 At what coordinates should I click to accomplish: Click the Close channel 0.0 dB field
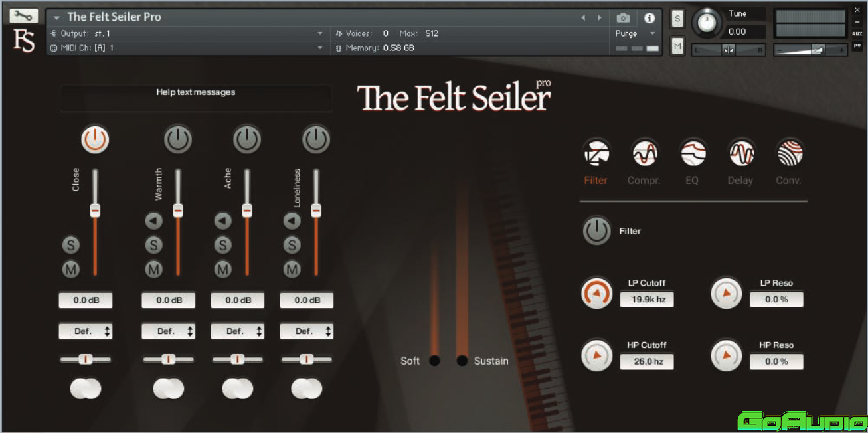pyautogui.click(x=86, y=300)
